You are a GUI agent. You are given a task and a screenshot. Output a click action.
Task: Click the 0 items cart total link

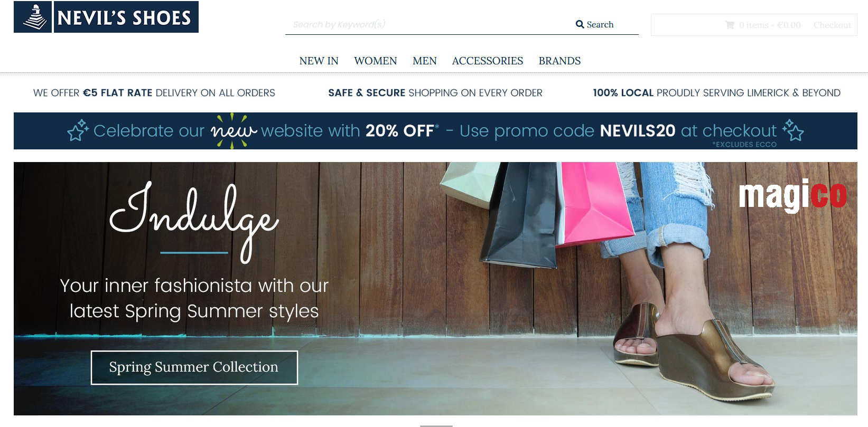[769, 25]
